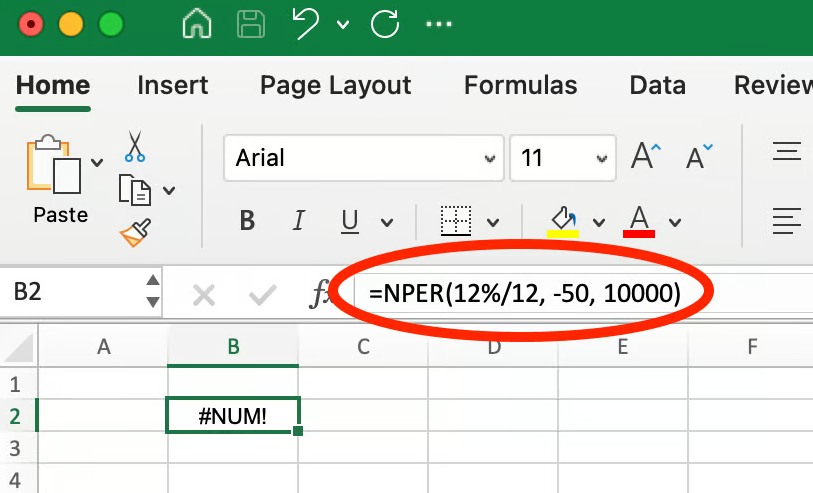Click the Redo circular arrow icon
The width and height of the screenshot is (813, 493).
[x=384, y=23]
